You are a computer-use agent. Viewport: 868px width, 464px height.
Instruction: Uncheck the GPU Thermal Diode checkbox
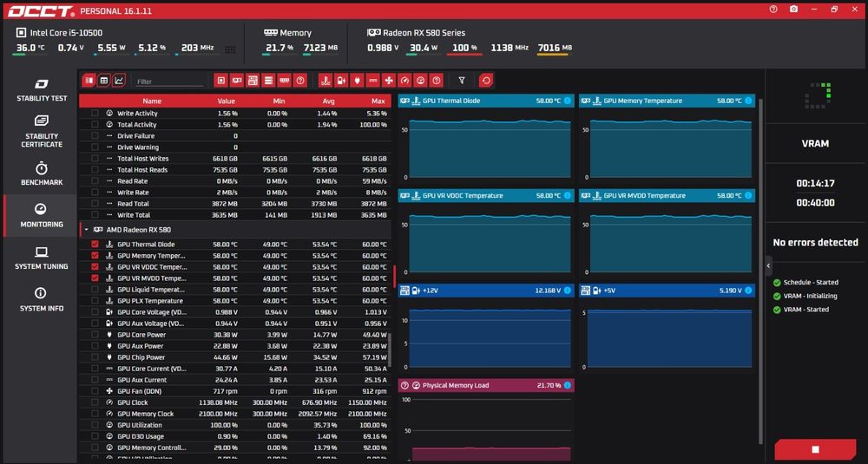[x=95, y=244]
